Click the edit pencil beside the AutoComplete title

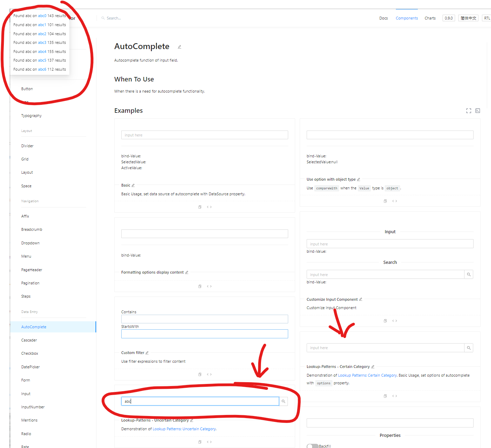[x=179, y=47]
